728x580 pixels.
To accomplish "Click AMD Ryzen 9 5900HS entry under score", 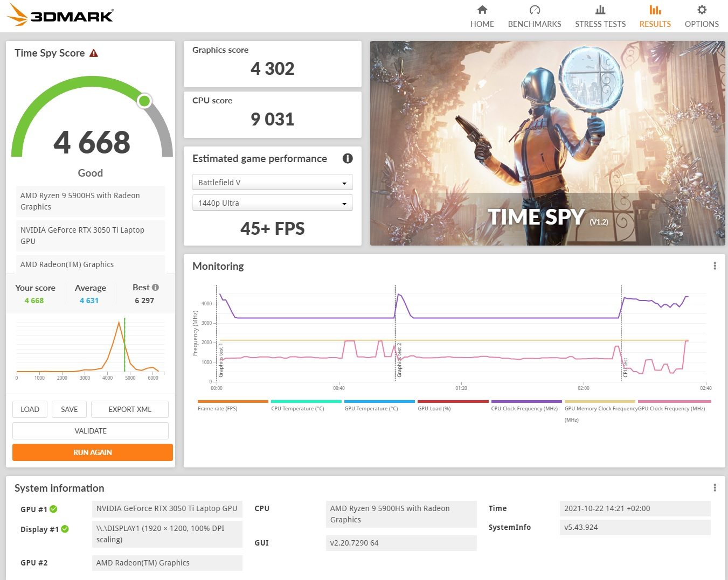I will [91, 201].
